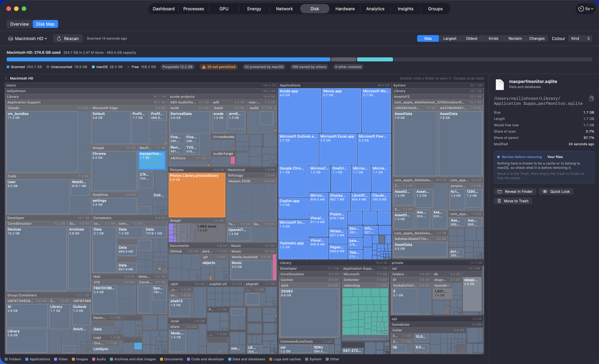599x364 pixels.
Task: Click the Purgeable 12.2 GB badge
Action: [x=178, y=67]
